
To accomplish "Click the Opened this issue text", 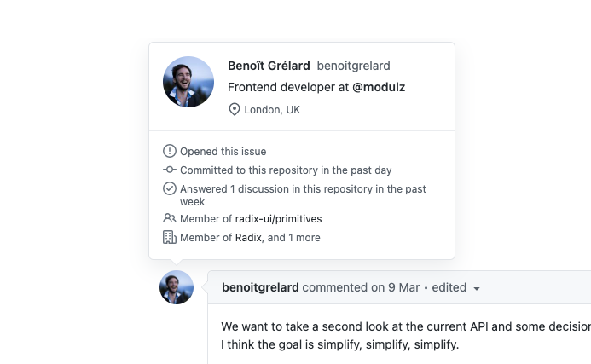I will (x=223, y=152).
